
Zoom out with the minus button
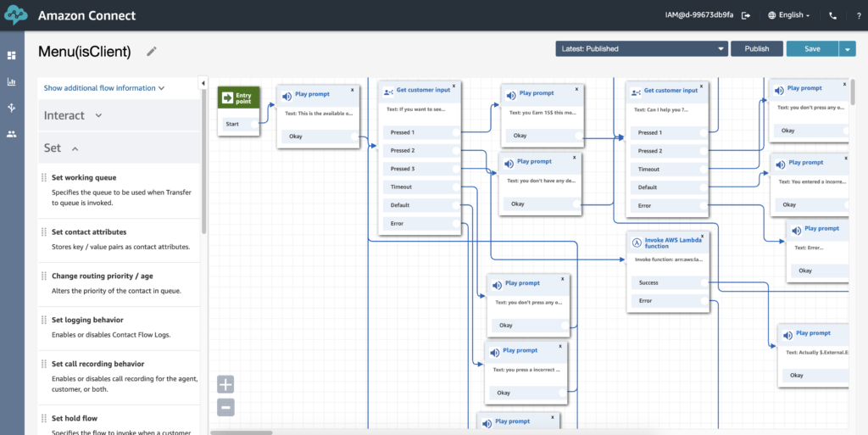pyautogui.click(x=225, y=407)
